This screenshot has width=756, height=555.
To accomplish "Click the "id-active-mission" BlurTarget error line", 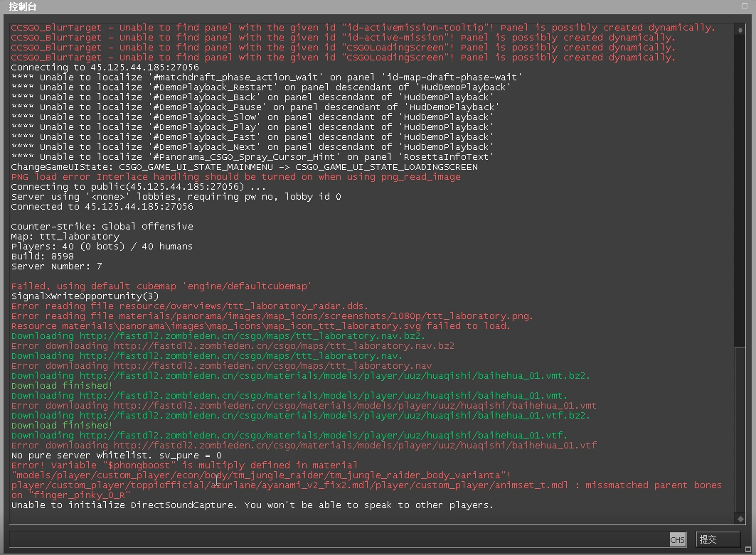I will coord(343,38).
